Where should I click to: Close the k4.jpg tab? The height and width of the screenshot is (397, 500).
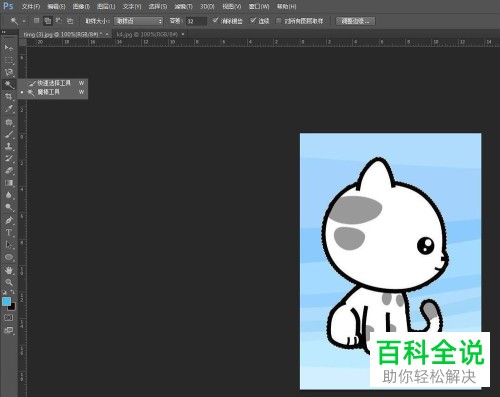coord(183,34)
